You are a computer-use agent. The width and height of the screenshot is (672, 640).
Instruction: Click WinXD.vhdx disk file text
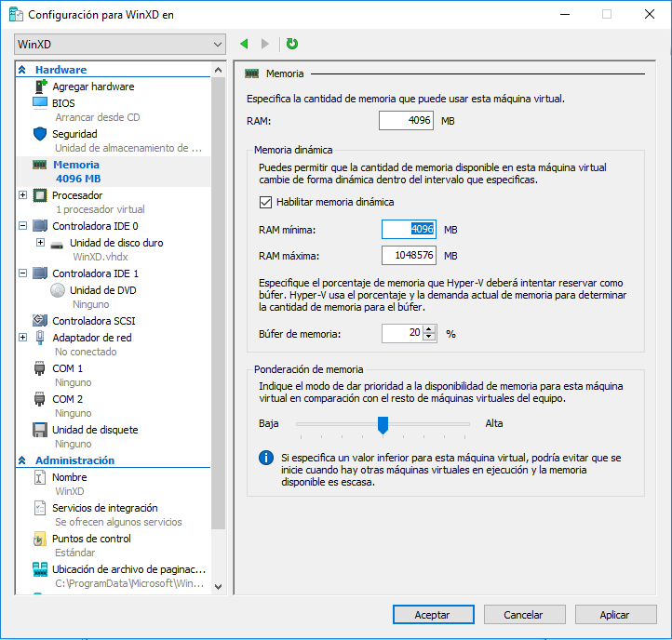[x=101, y=257]
